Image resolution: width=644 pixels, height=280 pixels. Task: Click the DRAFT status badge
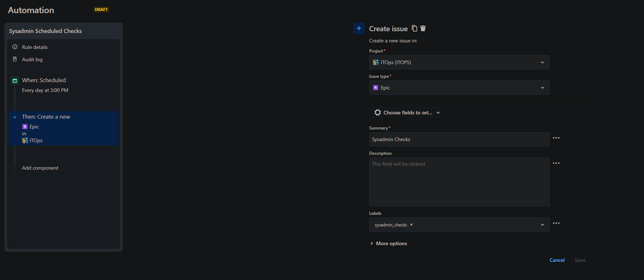[x=101, y=10]
